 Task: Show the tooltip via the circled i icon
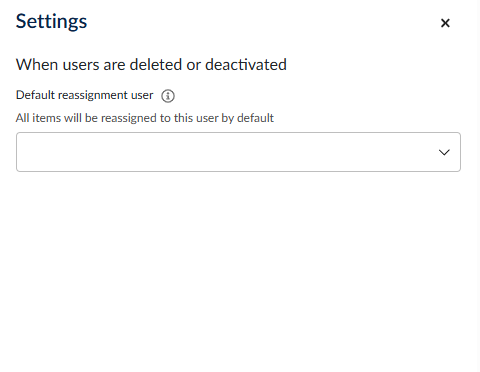pos(168,96)
